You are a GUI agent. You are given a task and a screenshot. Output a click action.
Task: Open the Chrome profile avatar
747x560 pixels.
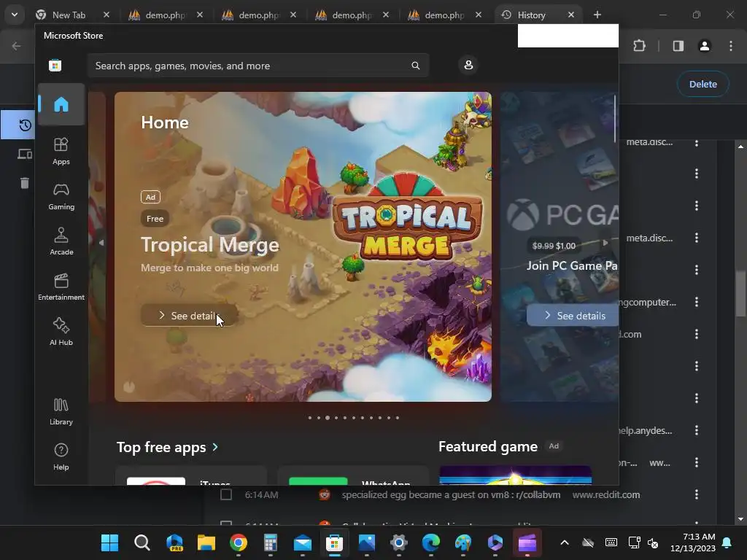coord(705,46)
